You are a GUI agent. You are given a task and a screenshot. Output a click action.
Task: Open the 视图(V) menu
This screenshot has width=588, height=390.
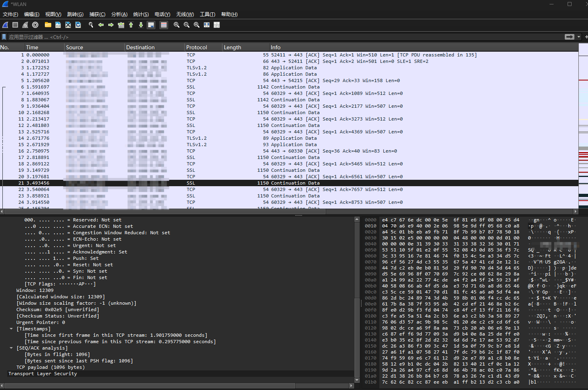tap(53, 14)
